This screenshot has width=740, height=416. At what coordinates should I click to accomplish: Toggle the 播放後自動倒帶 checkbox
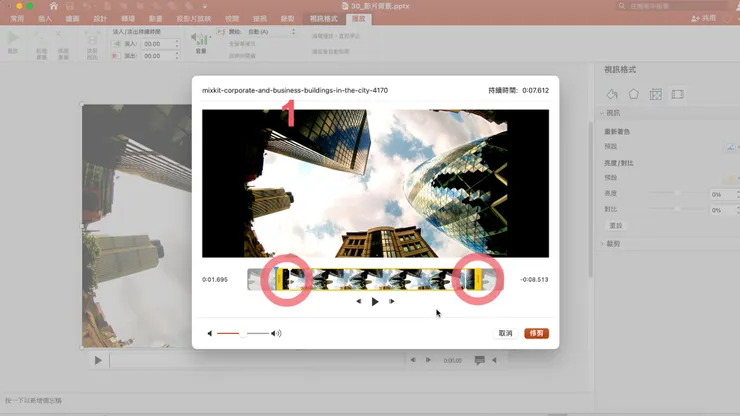click(x=330, y=51)
